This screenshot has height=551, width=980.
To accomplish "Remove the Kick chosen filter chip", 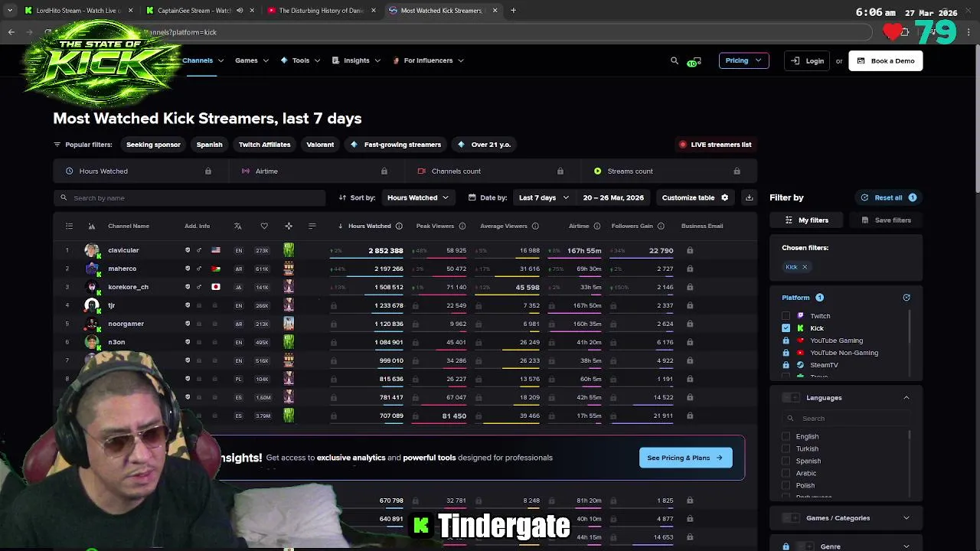I will (805, 267).
